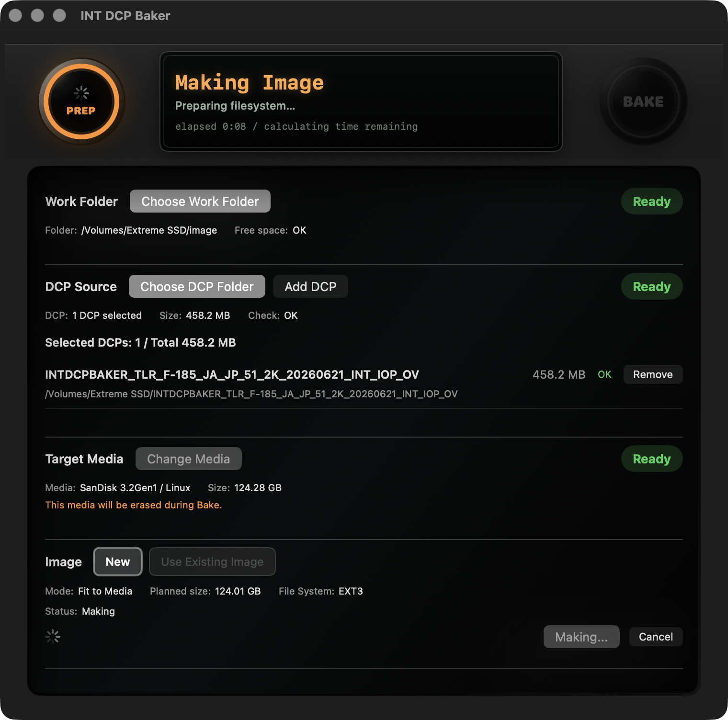The image size is (728, 720).
Task: Open the Choose DCP Folder button
Action: pos(197,286)
